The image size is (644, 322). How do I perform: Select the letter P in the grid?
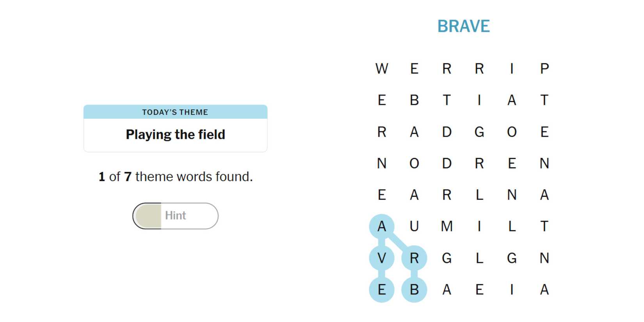click(x=544, y=69)
